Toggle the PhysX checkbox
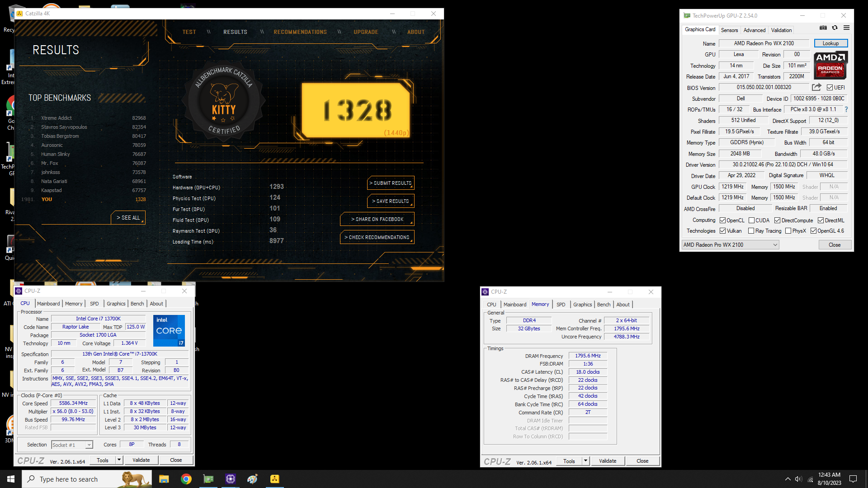Screen dimensions: 868x488 (788, 231)
